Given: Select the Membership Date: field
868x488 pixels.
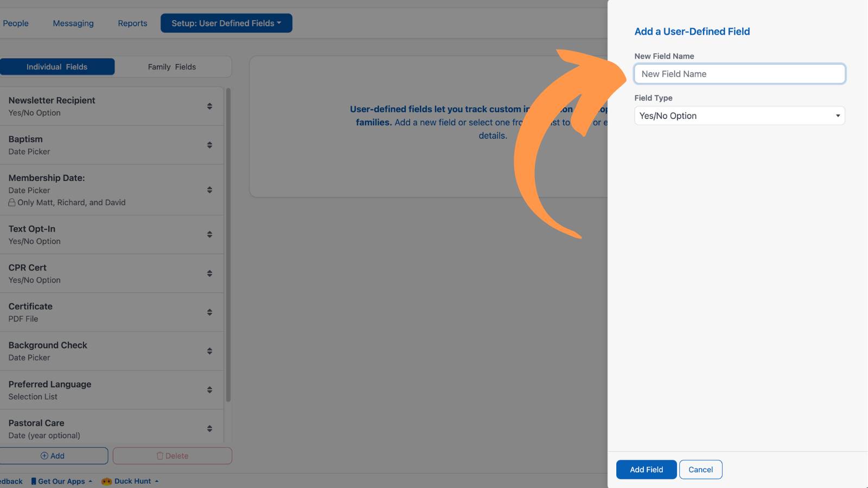Looking at the screenshot, I should pos(112,190).
